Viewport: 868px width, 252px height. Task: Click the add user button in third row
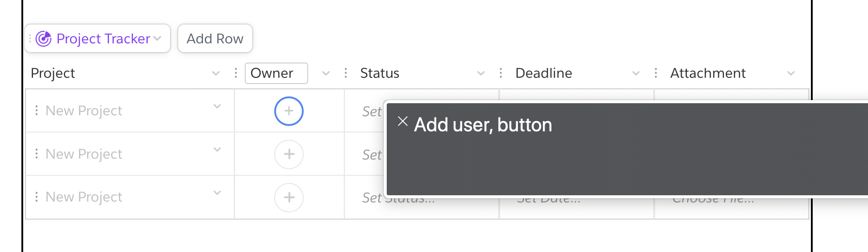pyautogui.click(x=289, y=197)
